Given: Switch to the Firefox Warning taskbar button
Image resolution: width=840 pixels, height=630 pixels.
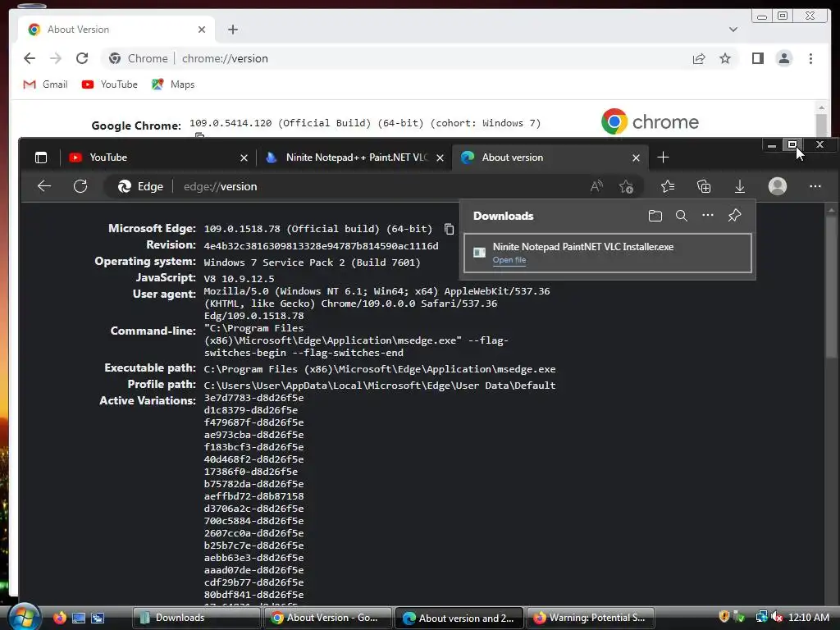Looking at the screenshot, I should click(591, 618).
